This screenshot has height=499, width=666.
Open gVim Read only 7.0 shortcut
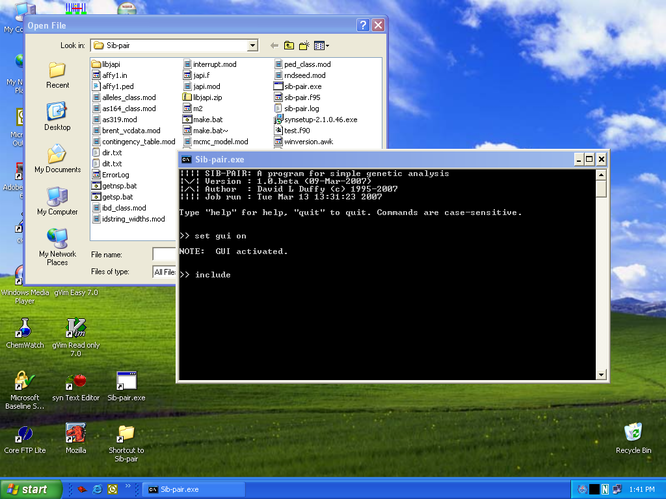pyautogui.click(x=76, y=337)
